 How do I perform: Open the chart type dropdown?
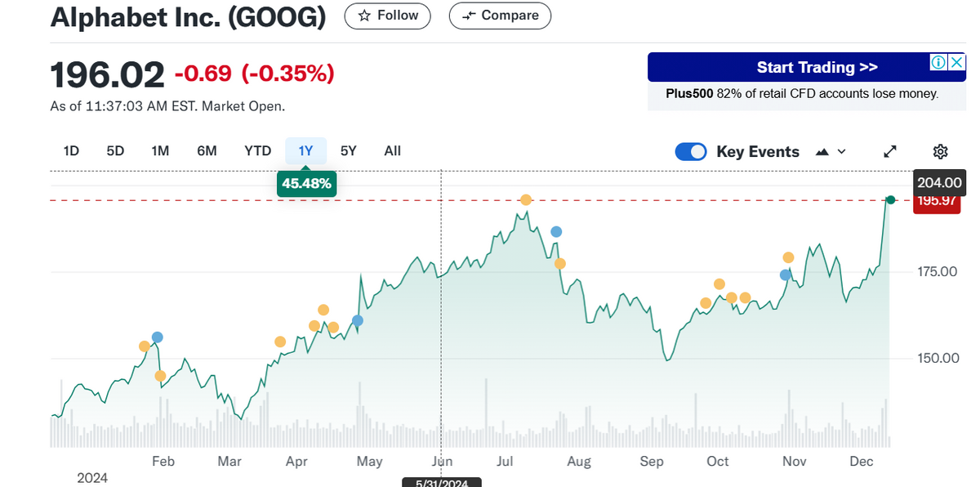(x=831, y=151)
